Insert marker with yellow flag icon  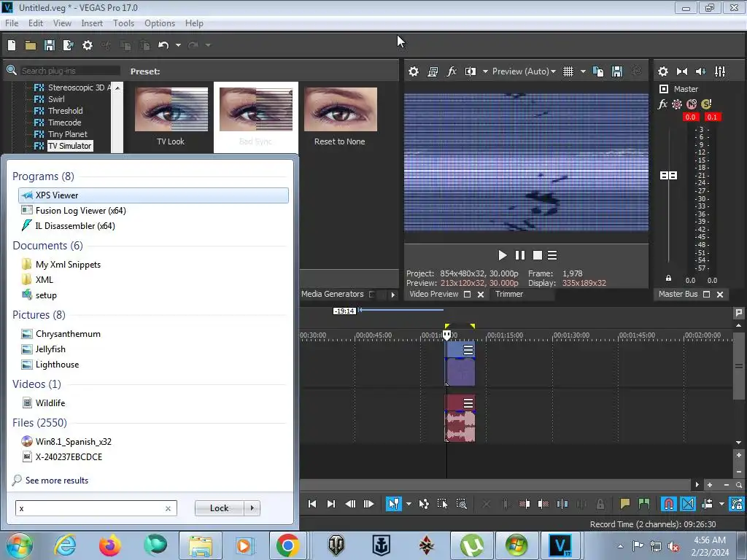[624, 504]
